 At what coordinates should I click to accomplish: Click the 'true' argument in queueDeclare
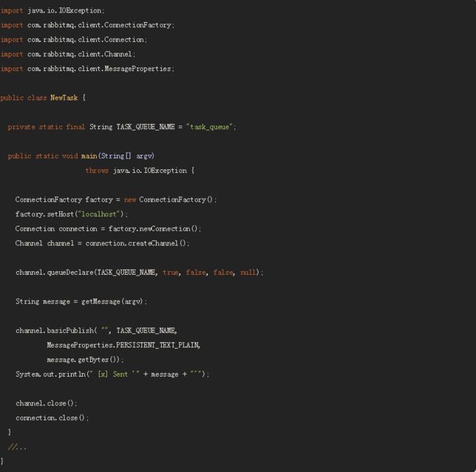click(171, 273)
